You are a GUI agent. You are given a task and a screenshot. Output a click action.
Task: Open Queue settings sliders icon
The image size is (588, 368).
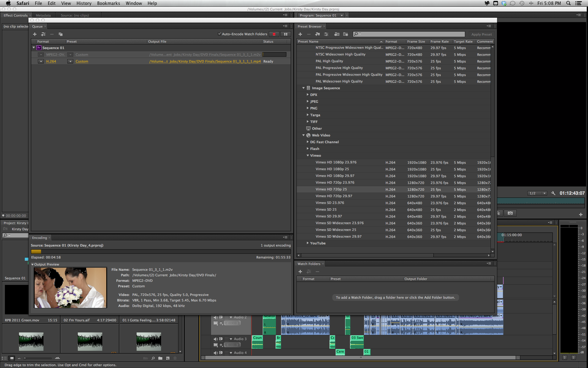(43, 34)
